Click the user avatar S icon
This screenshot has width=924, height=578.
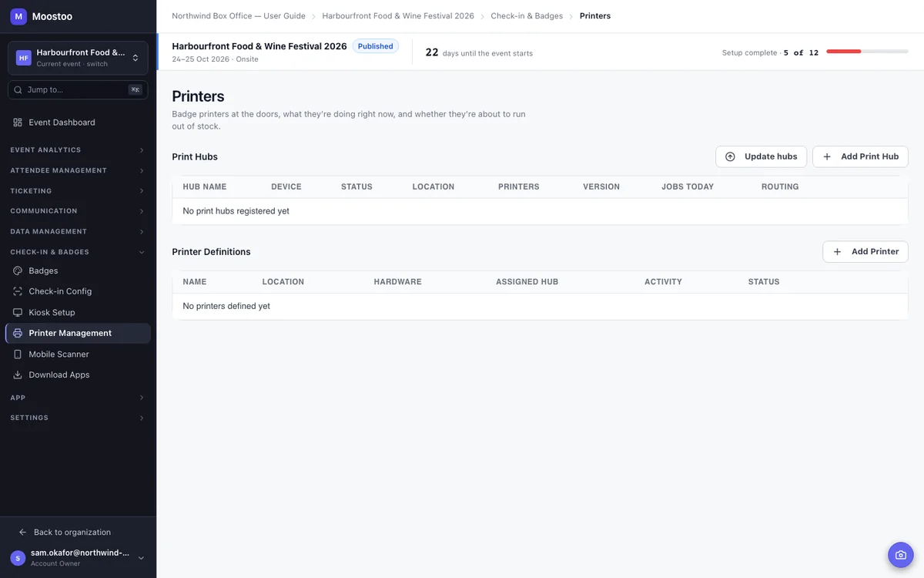(x=18, y=558)
